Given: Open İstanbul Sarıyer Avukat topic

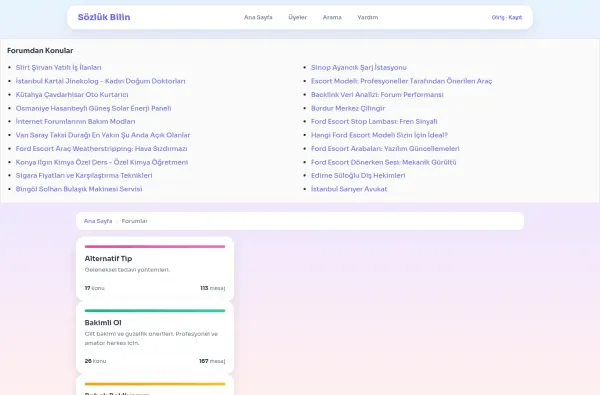Looking at the screenshot, I should (x=349, y=189).
